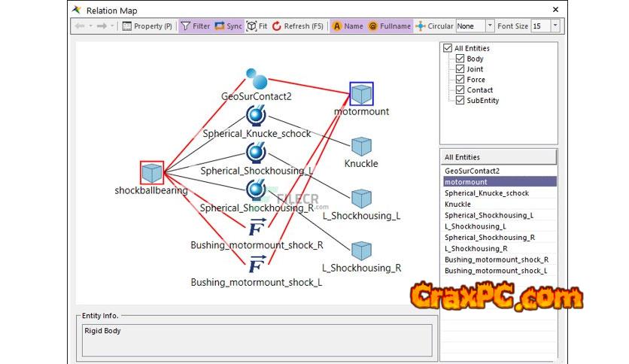Screen dimensions: 629x364
Task: Toggle the Sync button
Action: (x=228, y=26)
